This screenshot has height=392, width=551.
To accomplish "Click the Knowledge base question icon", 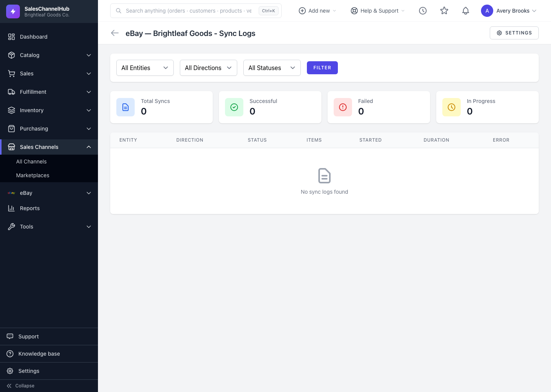I will coord(10,354).
